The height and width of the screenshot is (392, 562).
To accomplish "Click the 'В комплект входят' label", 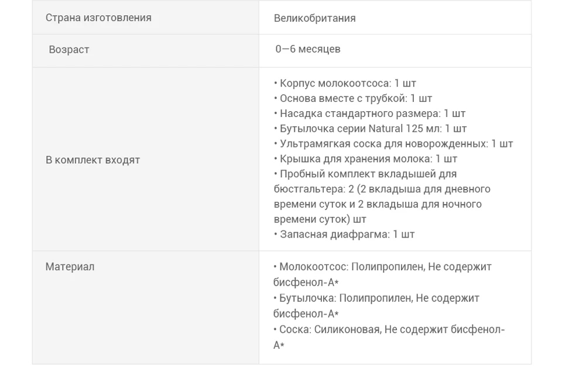I will pyautogui.click(x=92, y=160).
